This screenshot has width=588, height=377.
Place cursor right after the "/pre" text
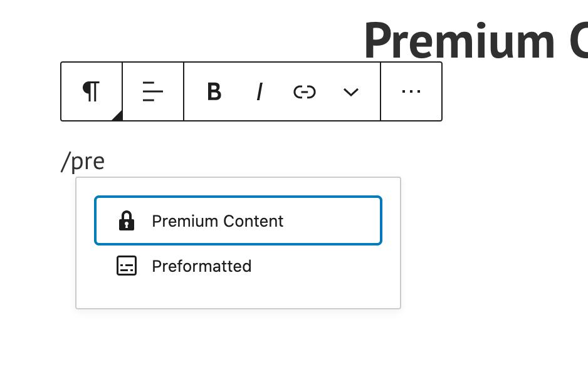105,162
